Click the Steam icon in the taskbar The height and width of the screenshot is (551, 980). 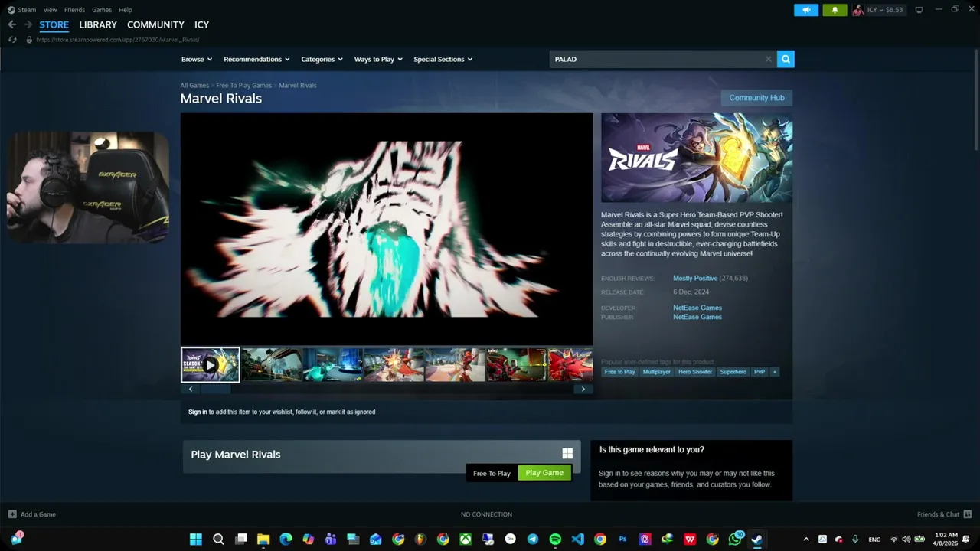tap(757, 539)
